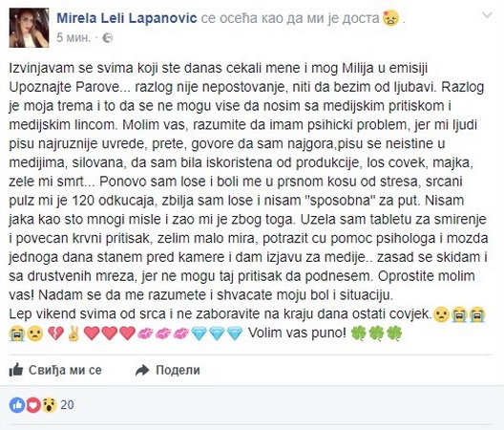Click the blue Like reaction icon

click(17, 405)
